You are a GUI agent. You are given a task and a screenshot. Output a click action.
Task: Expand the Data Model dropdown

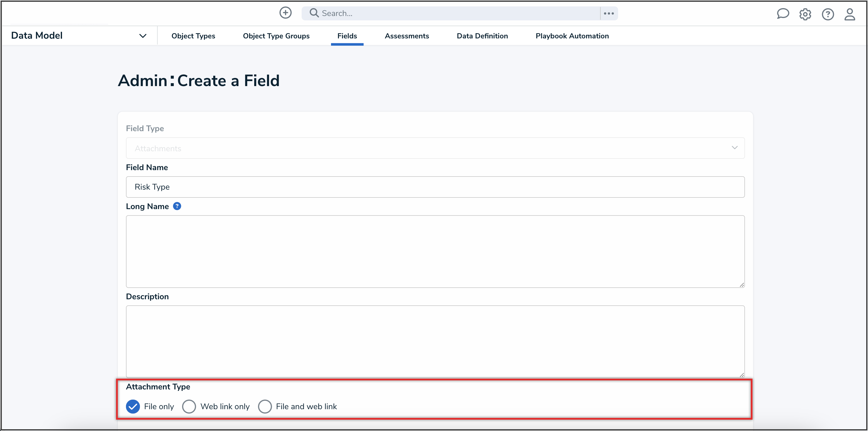[143, 36]
